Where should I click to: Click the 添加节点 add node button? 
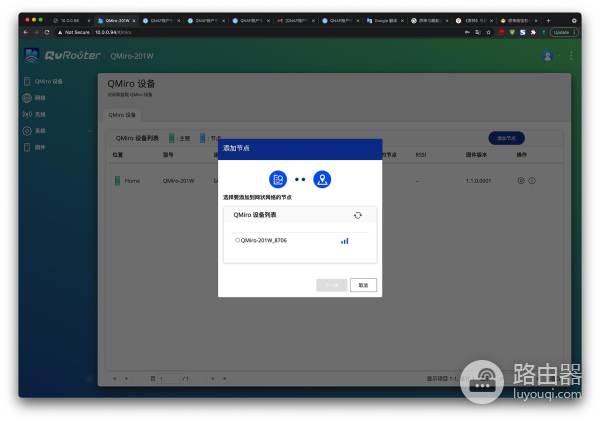[506, 137]
